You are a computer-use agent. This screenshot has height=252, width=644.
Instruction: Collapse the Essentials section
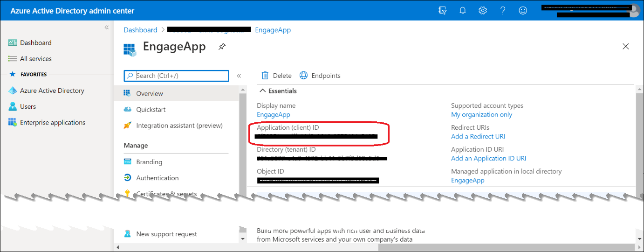263,91
